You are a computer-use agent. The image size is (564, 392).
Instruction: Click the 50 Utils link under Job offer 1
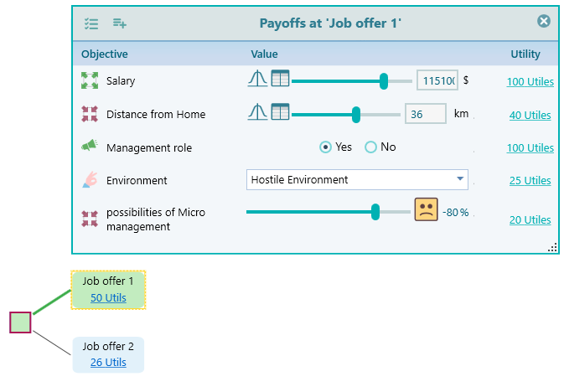[108, 297]
